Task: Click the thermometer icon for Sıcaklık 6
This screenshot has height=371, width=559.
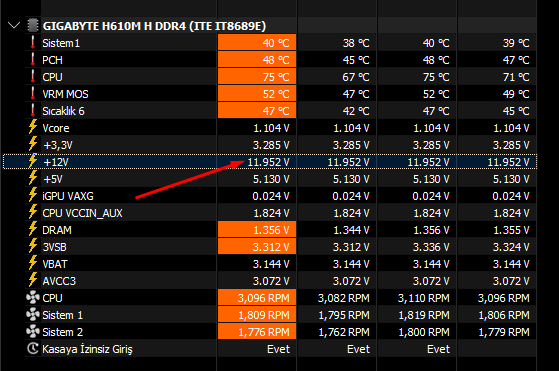Action: click(33, 110)
